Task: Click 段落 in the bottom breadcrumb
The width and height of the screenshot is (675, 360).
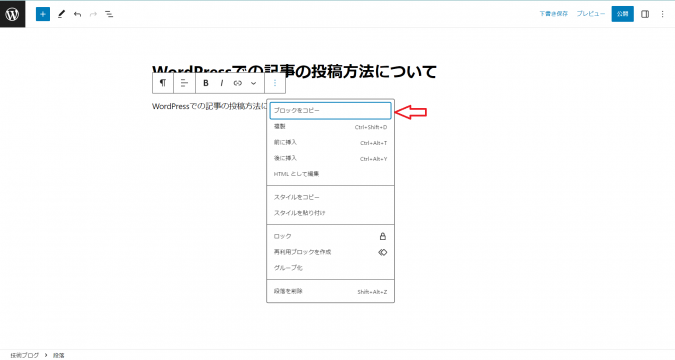Action: [x=59, y=355]
